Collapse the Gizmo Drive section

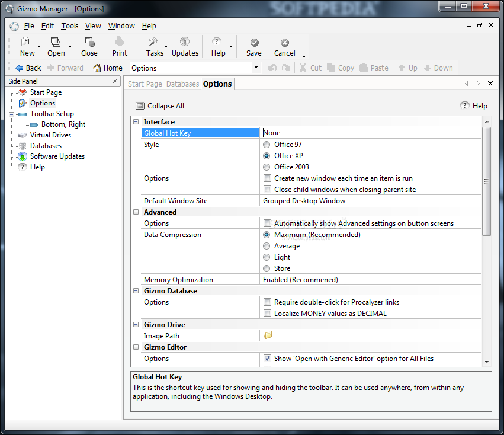tap(136, 325)
